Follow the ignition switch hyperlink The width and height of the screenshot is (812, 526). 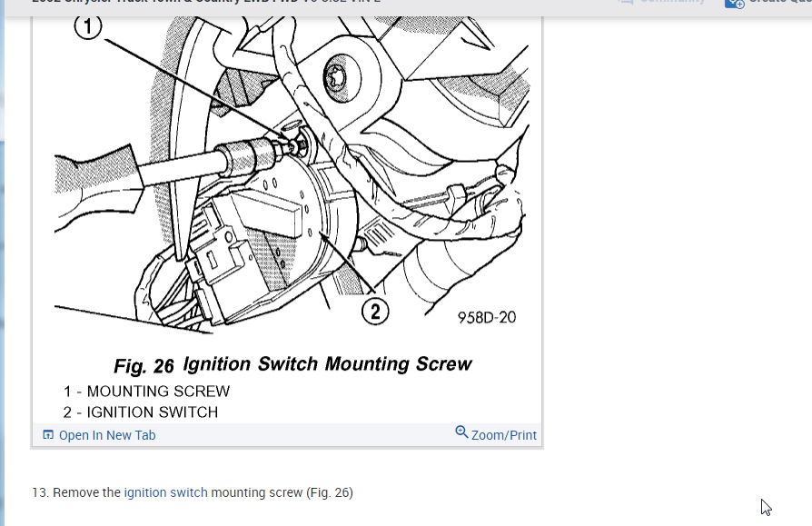165,492
